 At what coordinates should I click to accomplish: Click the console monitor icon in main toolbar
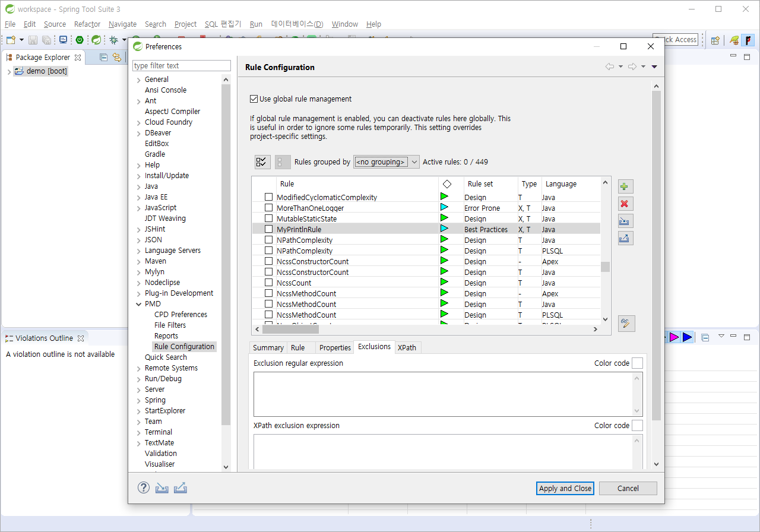pyautogui.click(x=63, y=40)
